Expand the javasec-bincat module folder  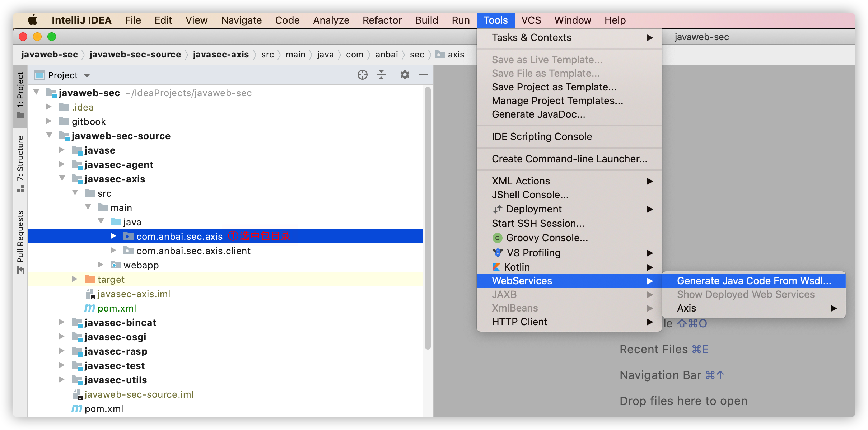(x=62, y=322)
